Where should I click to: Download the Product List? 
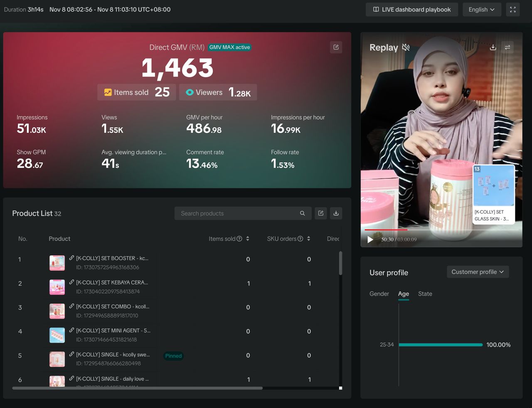click(x=336, y=213)
